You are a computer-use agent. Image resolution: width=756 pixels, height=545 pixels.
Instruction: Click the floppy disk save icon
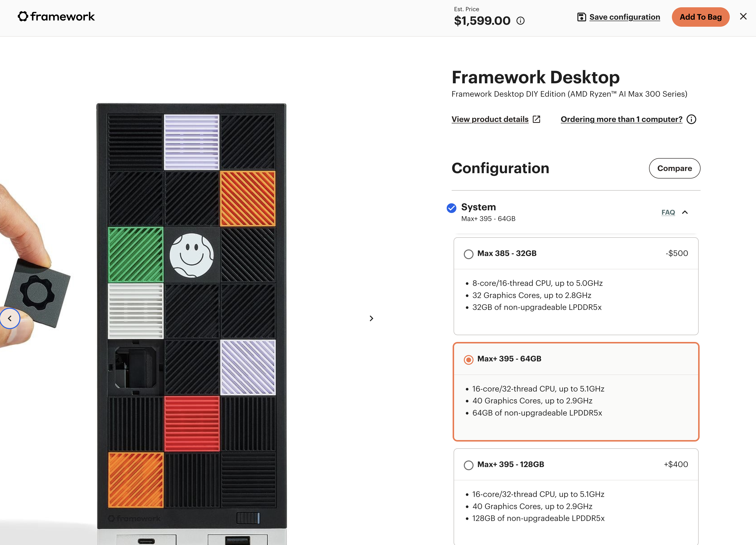pyautogui.click(x=581, y=17)
